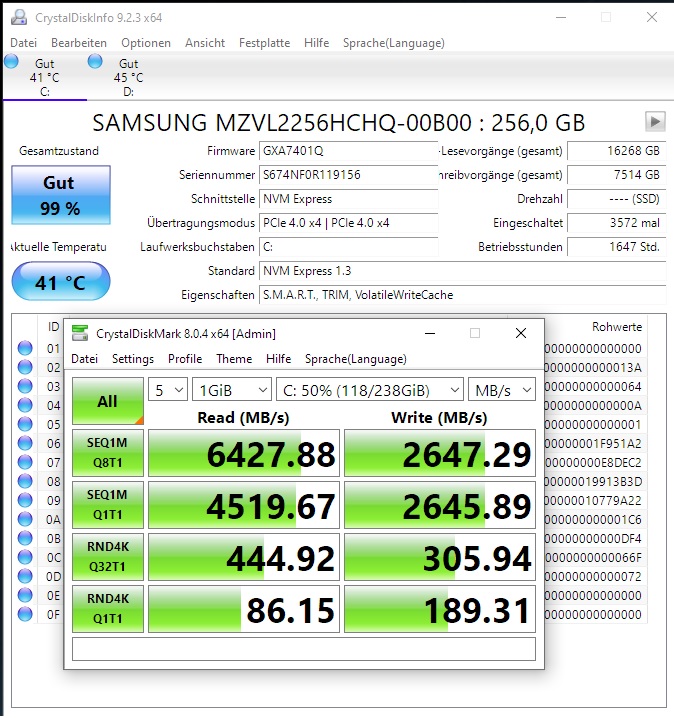Open Ansicht menu in CrystalDiskInfo
This screenshot has width=674, height=718.
pyautogui.click(x=205, y=43)
